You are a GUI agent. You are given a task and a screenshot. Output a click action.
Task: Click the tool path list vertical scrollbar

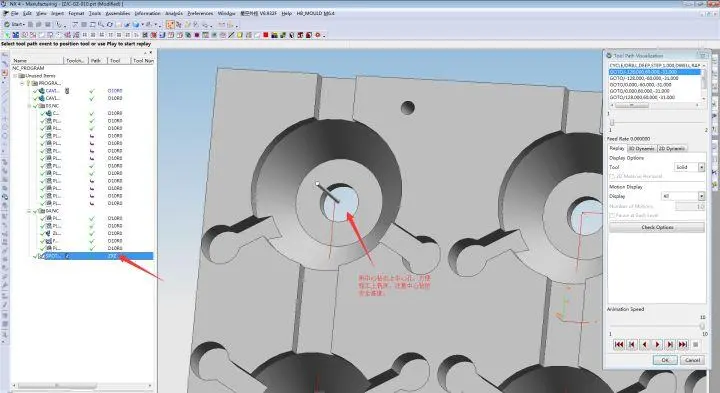704,82
